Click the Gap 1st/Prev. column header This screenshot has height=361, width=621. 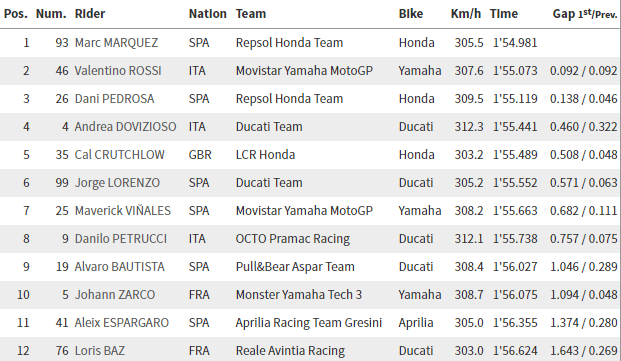point(585,14)
